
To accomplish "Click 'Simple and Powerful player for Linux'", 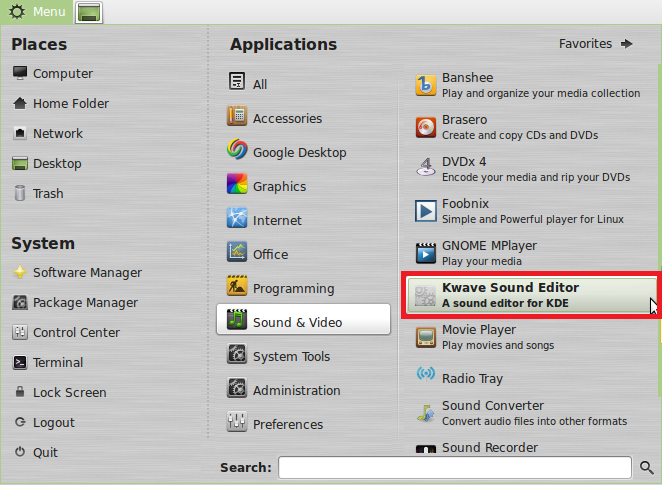I will [532, 219].
